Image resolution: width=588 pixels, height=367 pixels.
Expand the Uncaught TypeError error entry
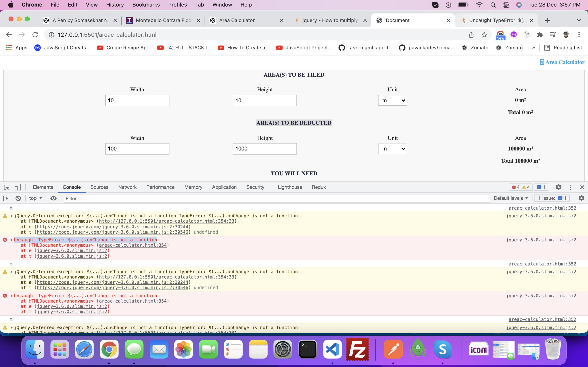click(11, 240)
